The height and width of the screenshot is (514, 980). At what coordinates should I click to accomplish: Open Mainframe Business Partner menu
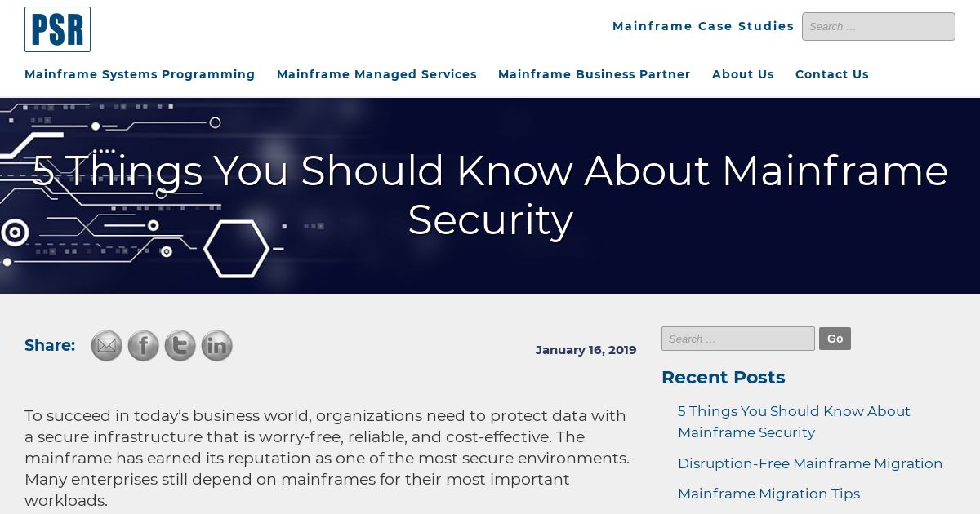pyautogui.click(x=595, y=74)
